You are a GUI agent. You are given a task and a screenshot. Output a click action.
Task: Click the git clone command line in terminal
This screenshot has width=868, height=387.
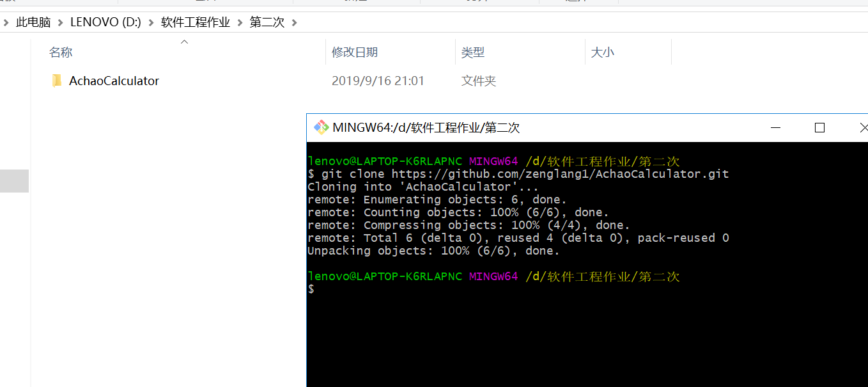pos(518,174)
